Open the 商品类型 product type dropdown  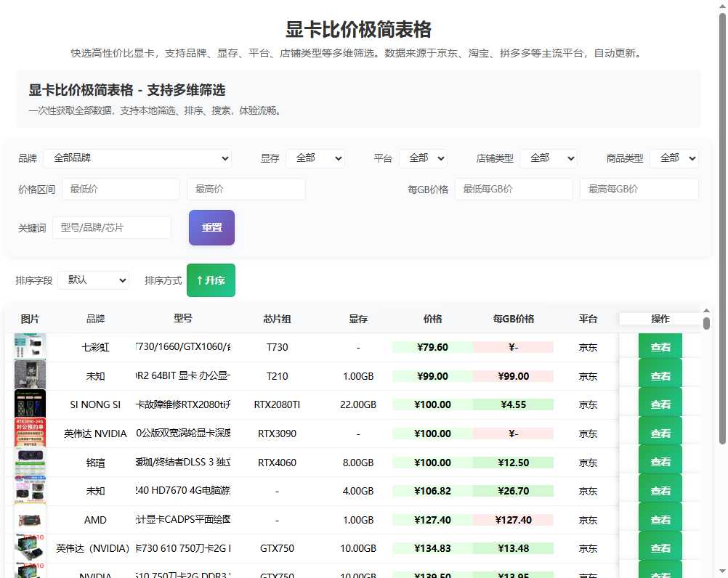(x=674, y=158)
